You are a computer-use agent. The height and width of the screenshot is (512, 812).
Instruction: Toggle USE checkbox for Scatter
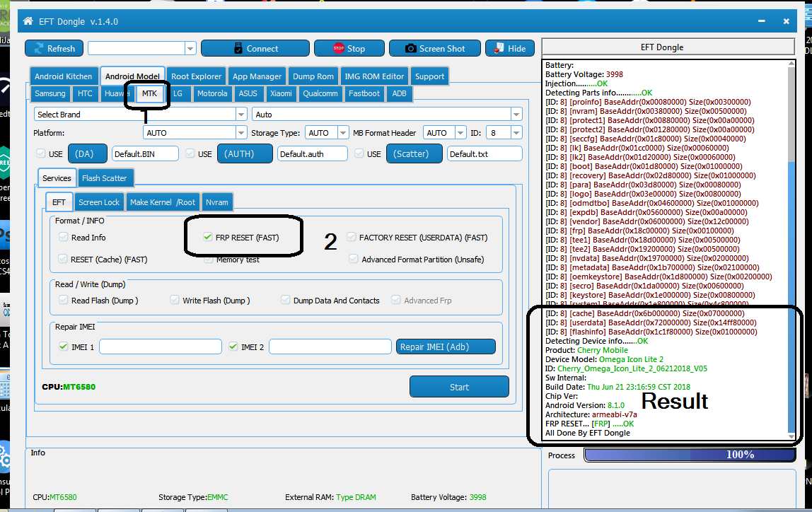click(x=359, y=153)
